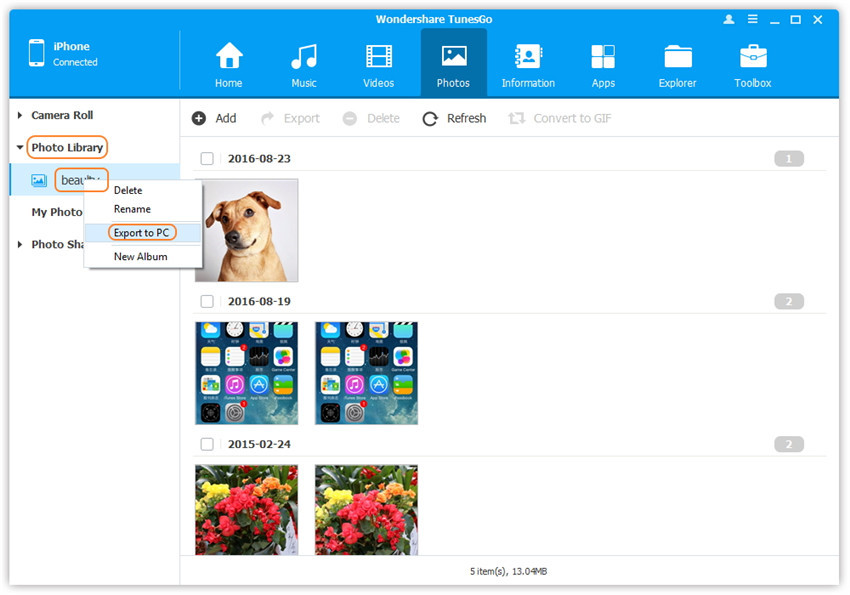Open the Toolbox briefcase icon

pos(753,56)
